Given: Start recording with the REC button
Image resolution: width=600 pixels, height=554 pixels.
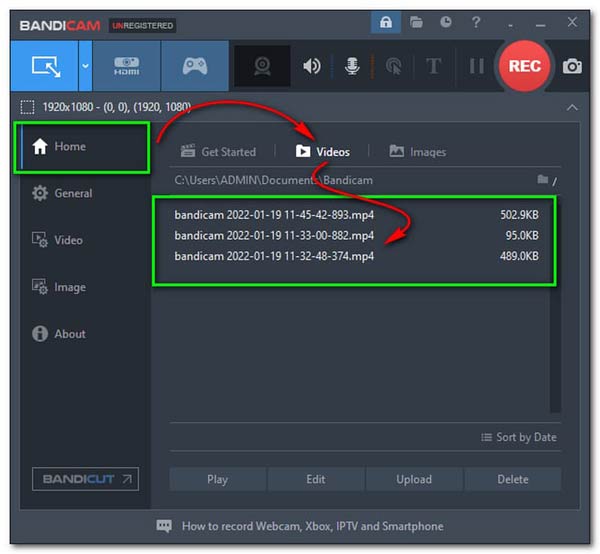Looking at the screenshot, I should point(524,66).
